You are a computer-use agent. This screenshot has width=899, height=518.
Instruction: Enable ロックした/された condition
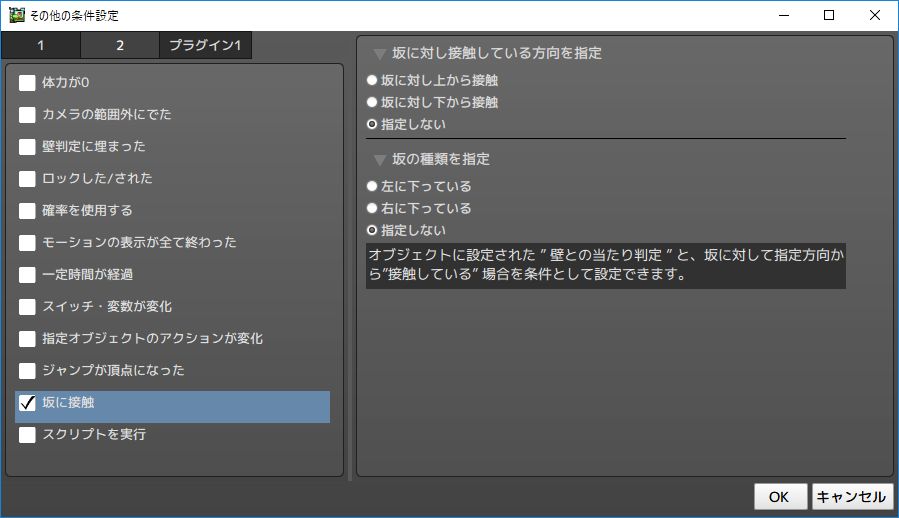(x=27, y=178)
